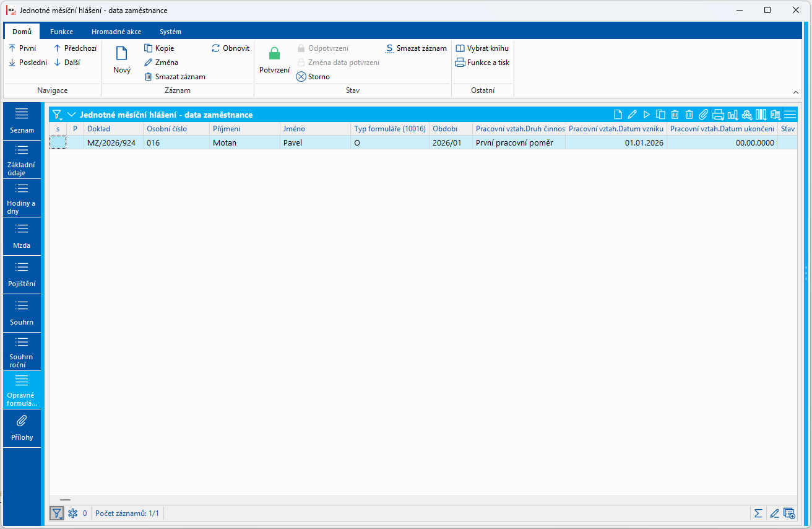Open the hamburger menu in list header
812x529 pixels.
(790, 115)
